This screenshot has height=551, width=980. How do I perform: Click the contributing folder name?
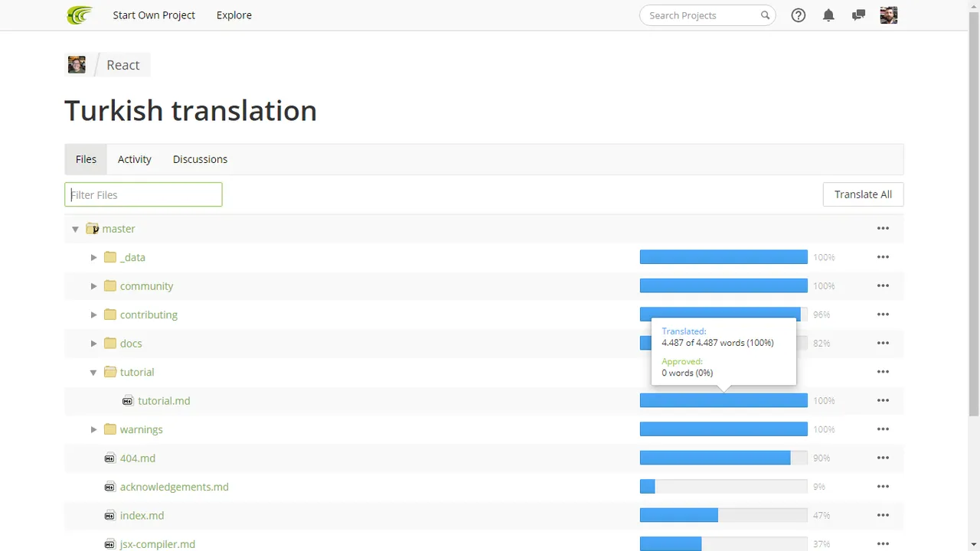[x=149, y=315]
